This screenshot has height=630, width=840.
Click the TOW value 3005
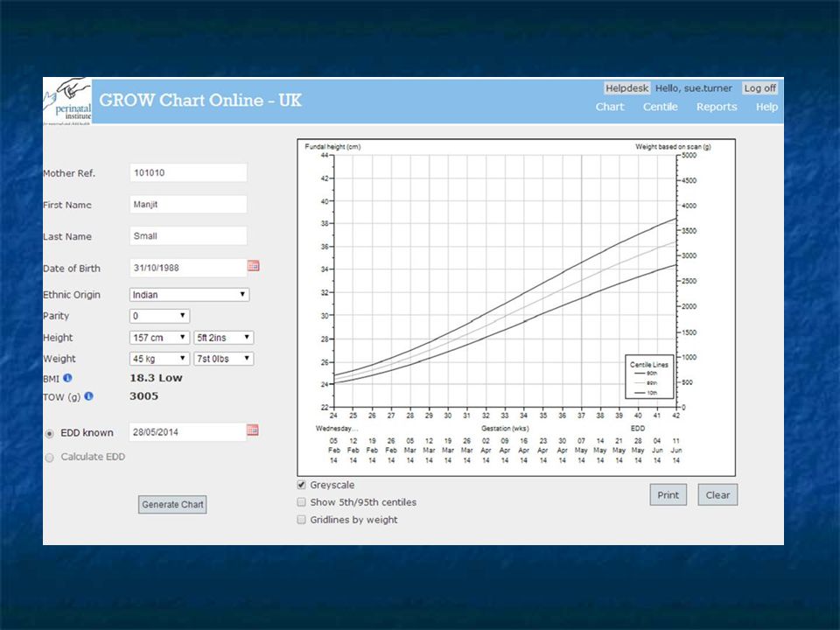[143, 395]
